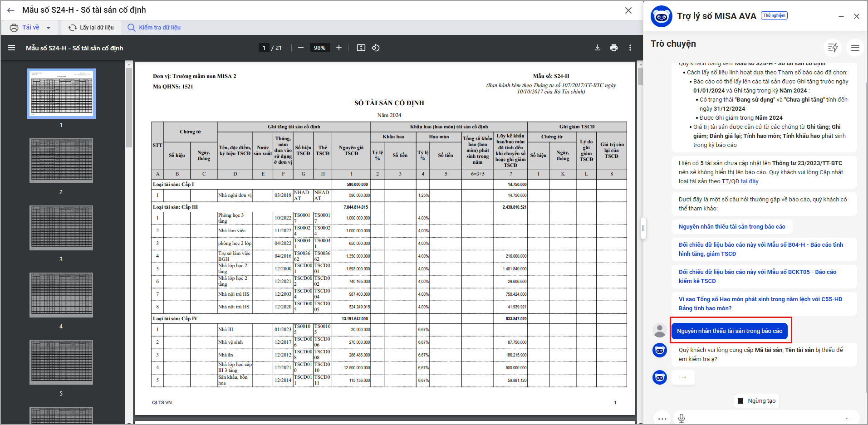
Task: Click the thumbnail panel scrollbar
Action: pyautogui.click(x=129, y=109)
